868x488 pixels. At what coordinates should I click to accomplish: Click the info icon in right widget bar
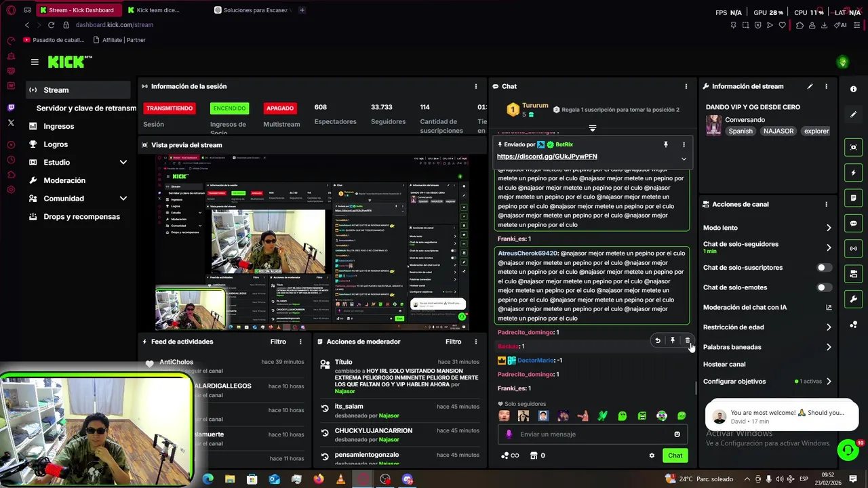[x=853, y=89]
